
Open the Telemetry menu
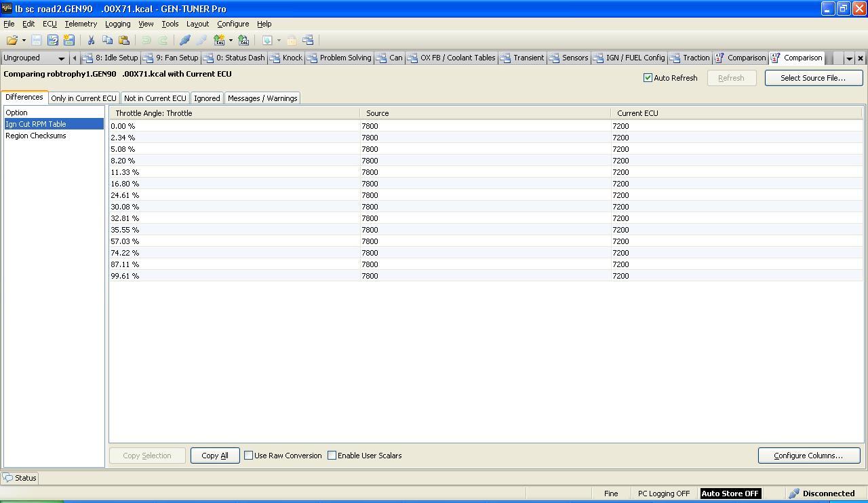pyautogui.click(x=81, y=24)
